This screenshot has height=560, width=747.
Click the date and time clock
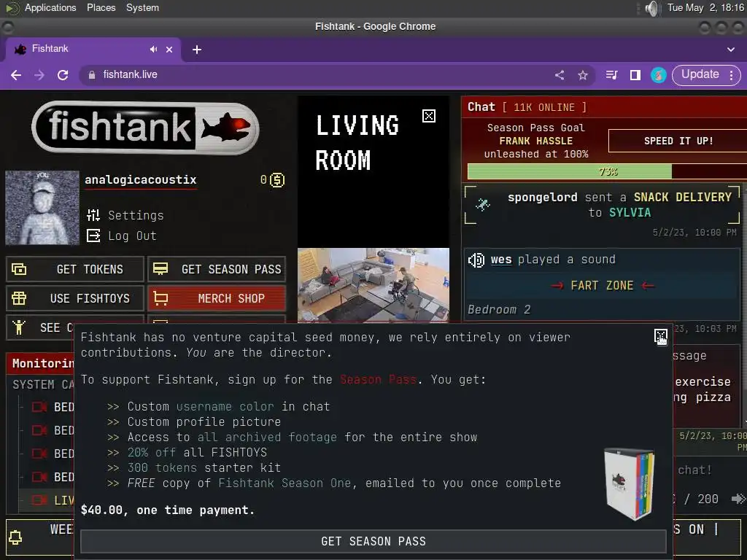click(x=705, y=7)
